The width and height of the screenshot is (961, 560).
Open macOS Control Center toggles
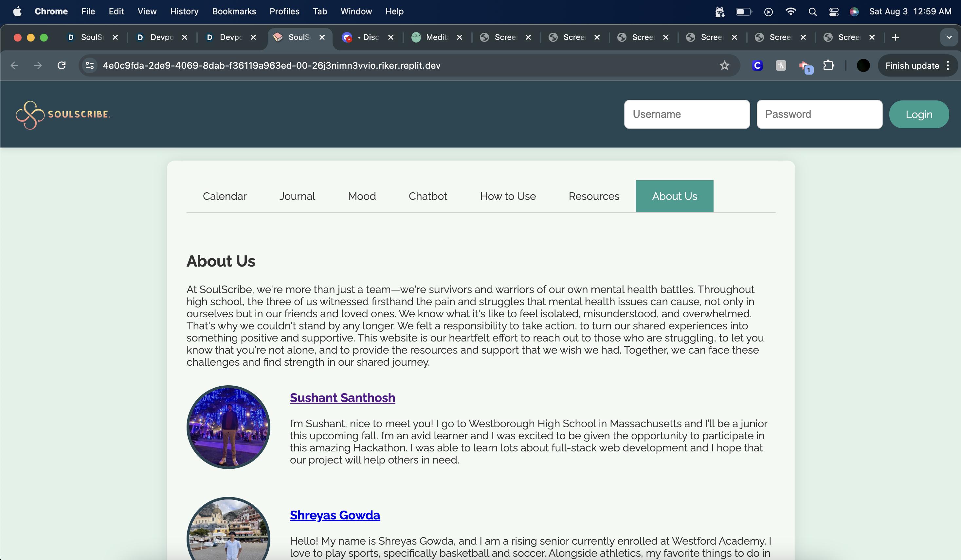point(834,11)
